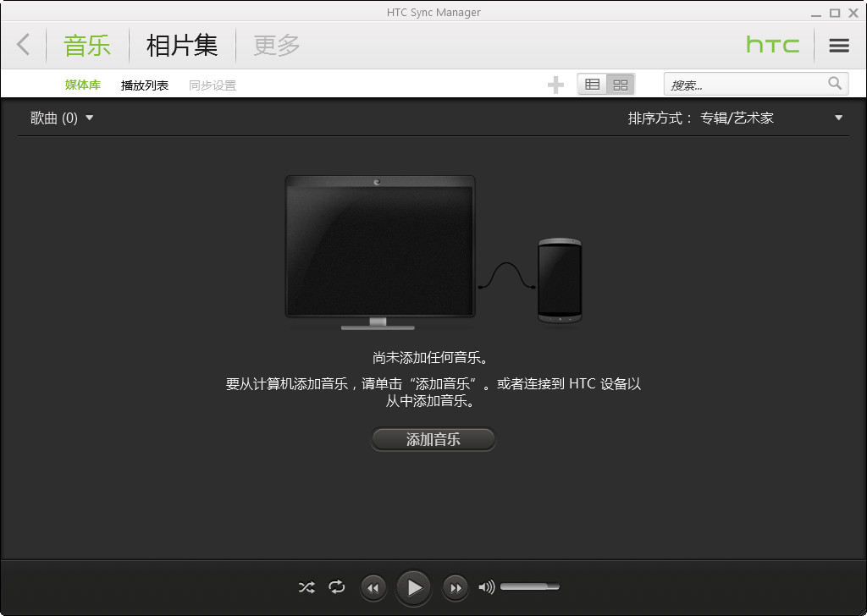Open the 专辑/艺术家 sort dropdown
This screenshot has width=867, height=616.
[x=771, y=118]
